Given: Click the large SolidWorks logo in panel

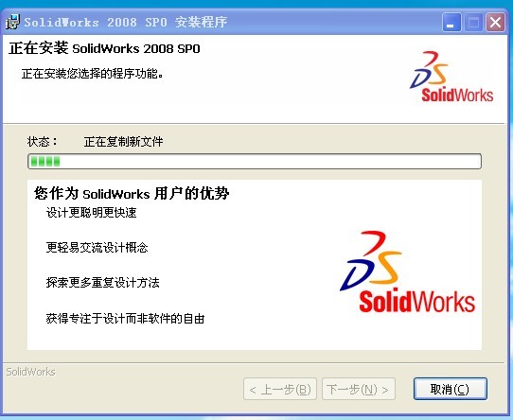Looking at the screenshot, I should (407, 271).
